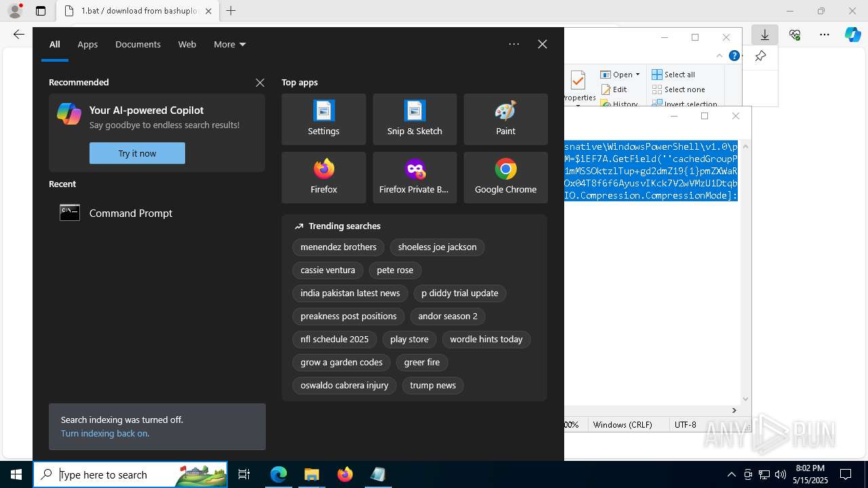Collapse the File Explorer ribbon
The width and height of the screenshot is (868, 488).
coord(719,56)
